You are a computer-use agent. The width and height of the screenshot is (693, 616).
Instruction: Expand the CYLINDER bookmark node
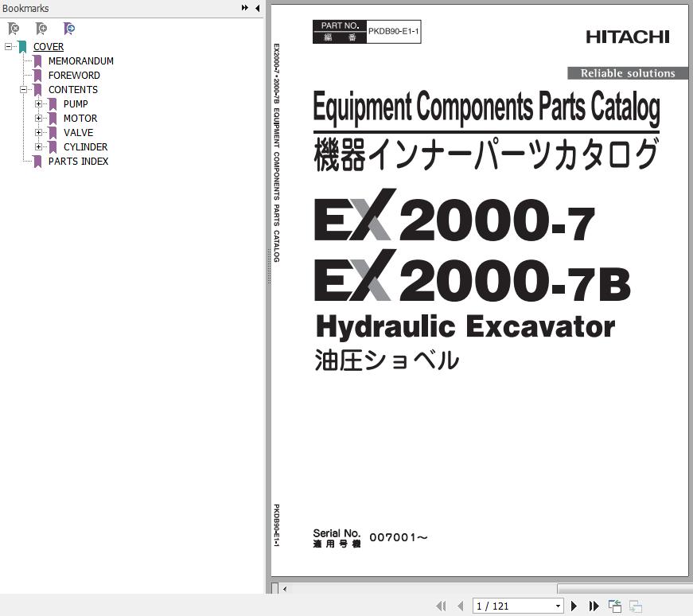[38, 146]
